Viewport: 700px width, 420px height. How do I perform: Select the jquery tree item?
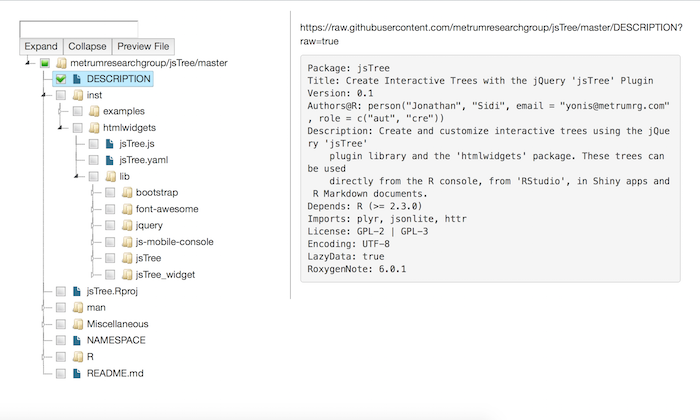(x=149, y=225)
